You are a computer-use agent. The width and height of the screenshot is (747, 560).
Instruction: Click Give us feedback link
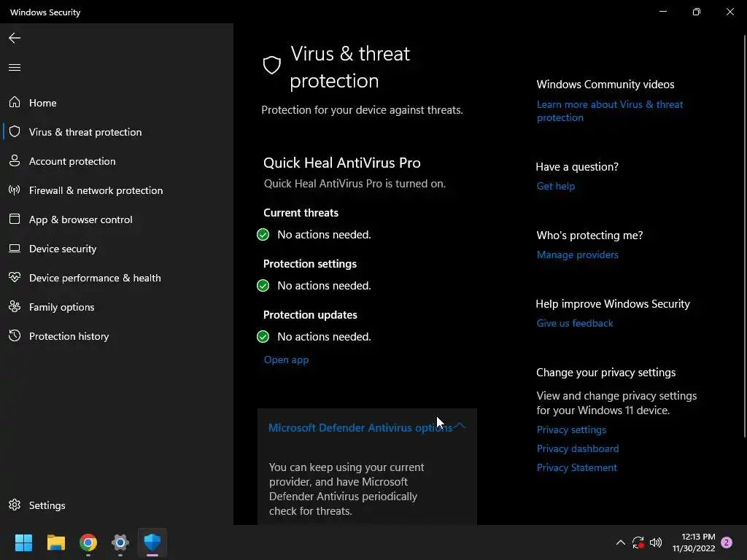(574, 323)
